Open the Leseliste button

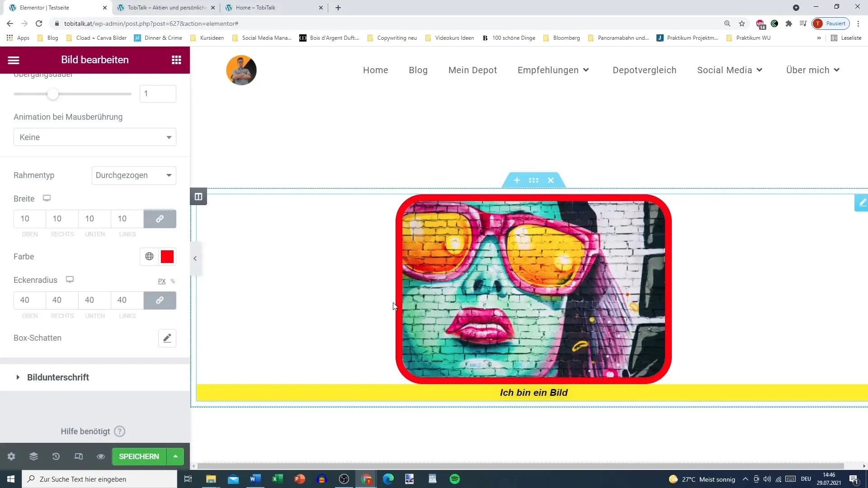(x=846, y=38)
